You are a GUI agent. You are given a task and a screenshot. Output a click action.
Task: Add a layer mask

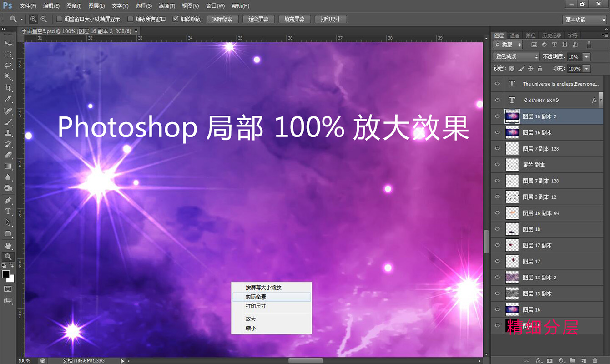550,360
